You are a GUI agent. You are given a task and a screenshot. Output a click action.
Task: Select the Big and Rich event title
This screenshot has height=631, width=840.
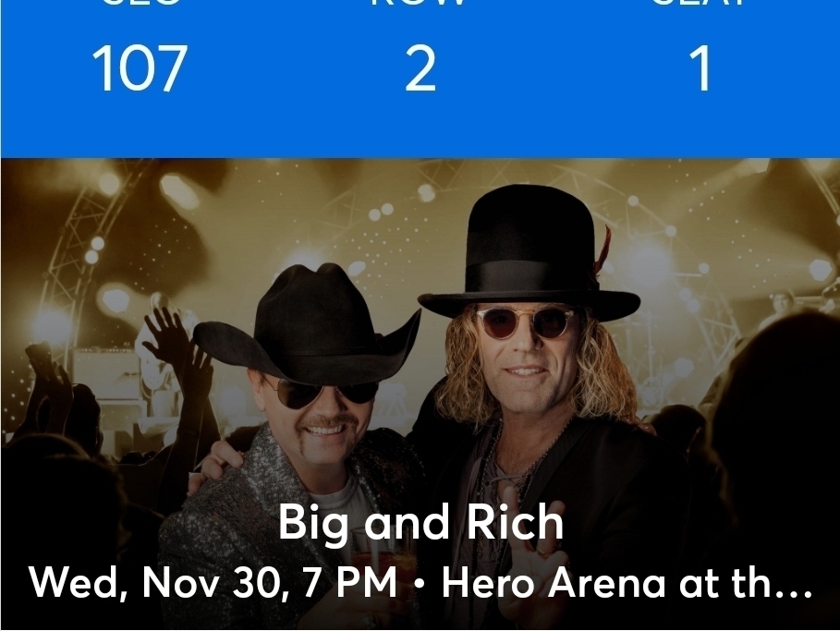[420, 522]
